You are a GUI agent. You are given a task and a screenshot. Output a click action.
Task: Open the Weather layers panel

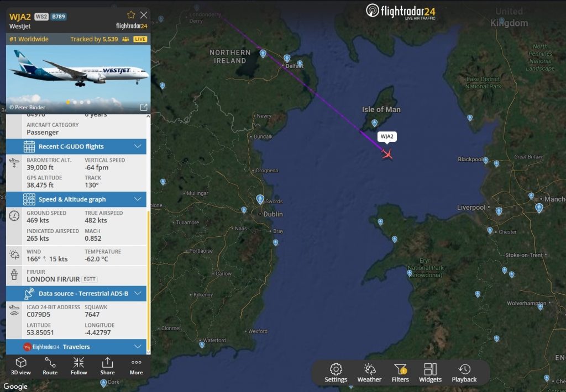click(x=369, y=373)
